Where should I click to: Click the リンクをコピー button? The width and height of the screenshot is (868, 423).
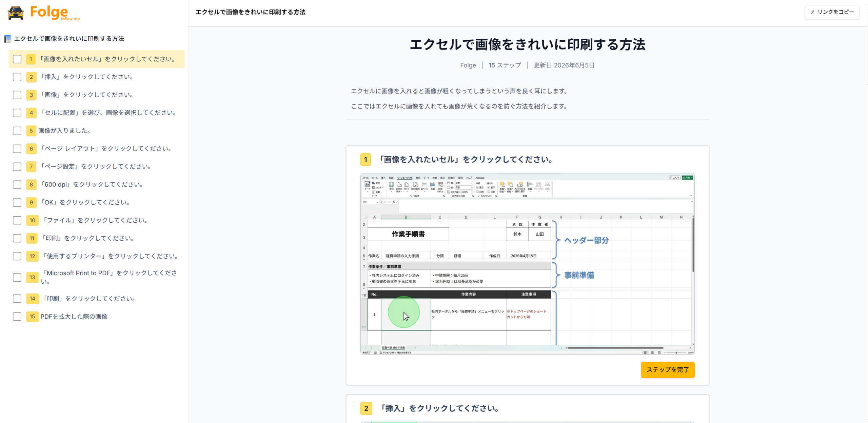(832, 12)
